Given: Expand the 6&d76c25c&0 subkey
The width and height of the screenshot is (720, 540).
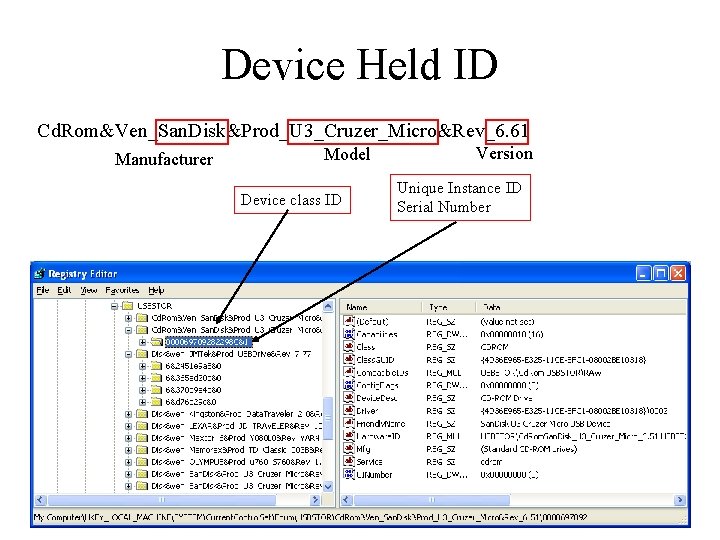Looking at the screenshot, I should (x=143, y=402).
